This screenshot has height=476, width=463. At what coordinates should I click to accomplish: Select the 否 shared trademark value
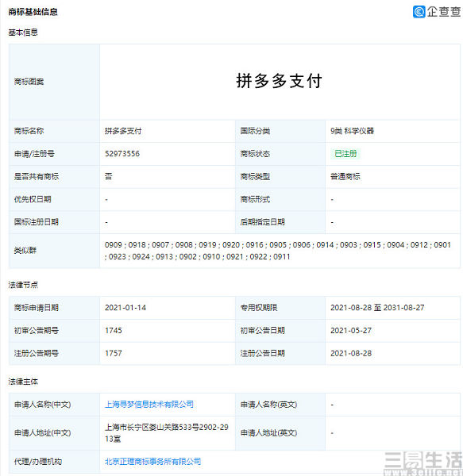point(109,176)
